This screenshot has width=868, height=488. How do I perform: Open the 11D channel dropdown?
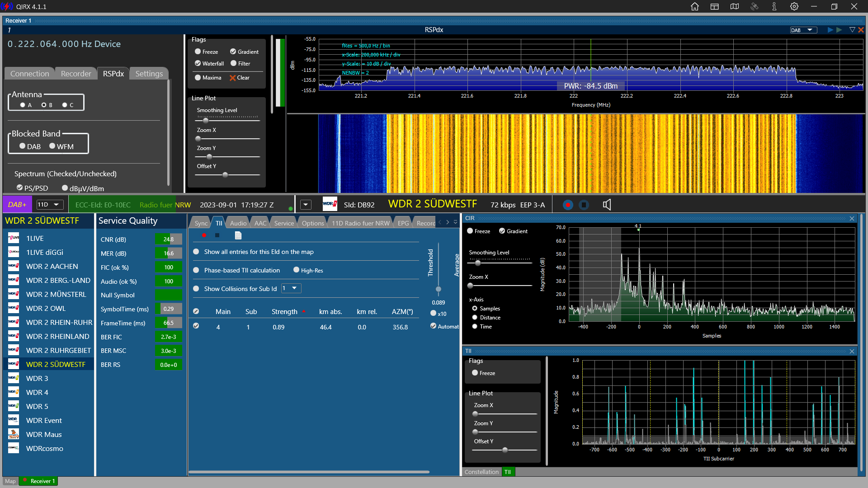[50, 205]
